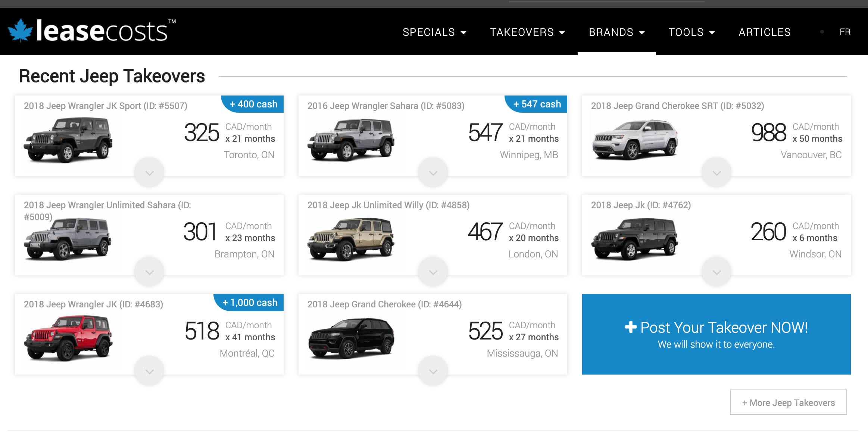Open the gray Wrangler JK Sport photo
Viewport: 868px width, 435px height.
click(x=68, y=140)
